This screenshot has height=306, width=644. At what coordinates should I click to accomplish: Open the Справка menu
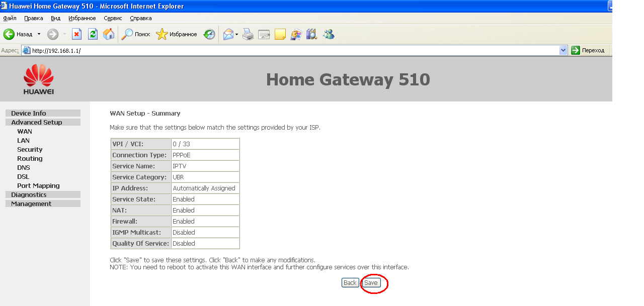141,18
